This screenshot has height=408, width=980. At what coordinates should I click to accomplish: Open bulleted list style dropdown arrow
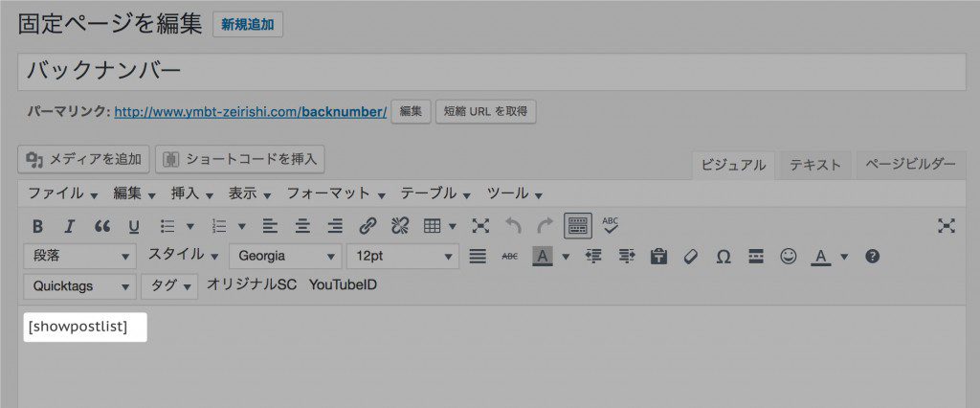190,226
